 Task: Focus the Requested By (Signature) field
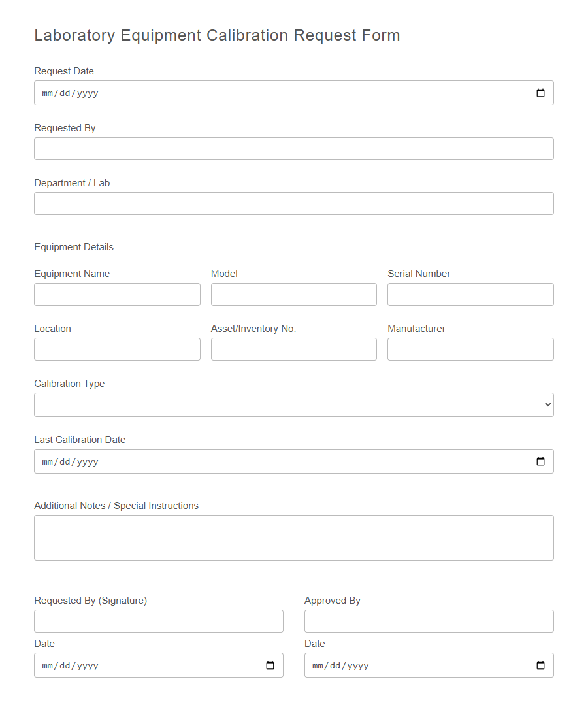158,621
